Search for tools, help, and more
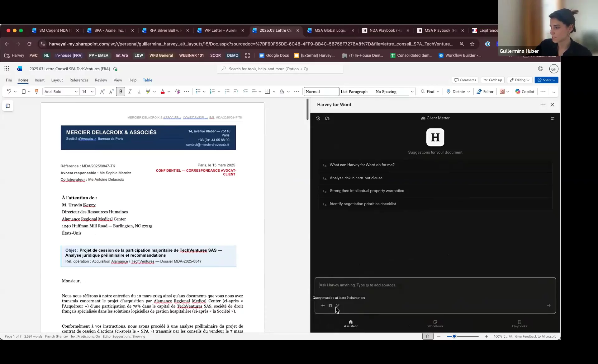 pyautogui.click(x=280, y=69)
